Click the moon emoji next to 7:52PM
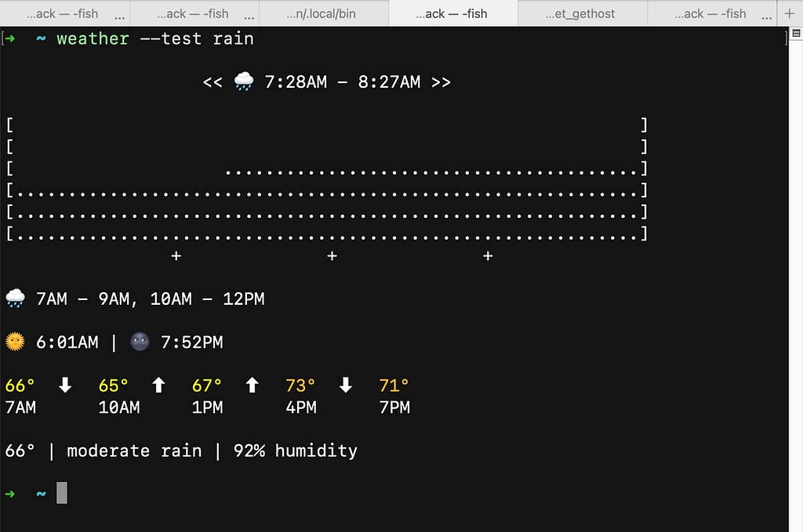803x532 pixels. (x=140, y=342)
